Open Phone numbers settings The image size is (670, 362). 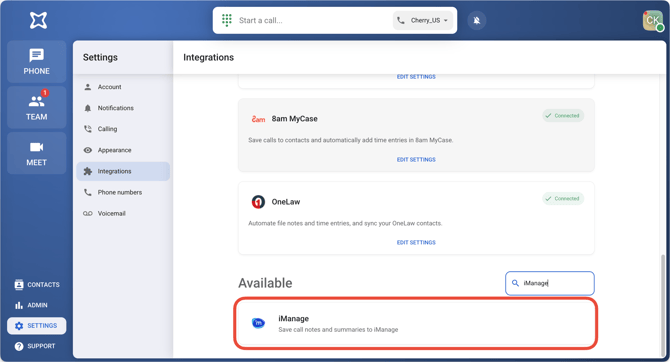123,192
